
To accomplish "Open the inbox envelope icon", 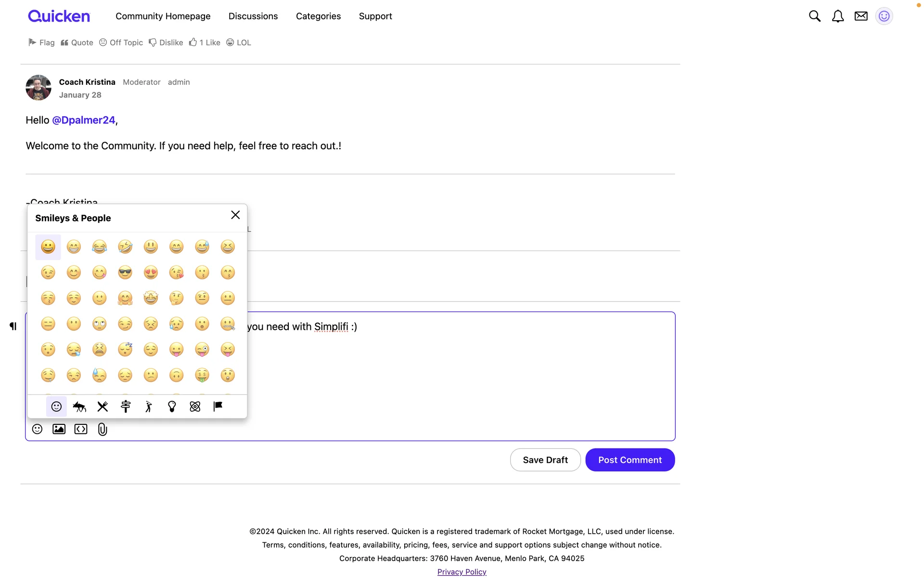I will pyautogui.click(x=860, y=16).
